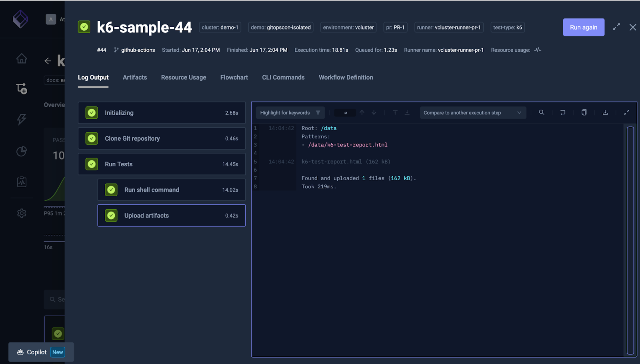Open the Home dashboard icon
Viewport: 640px width, 364px height.
point(22,58)
